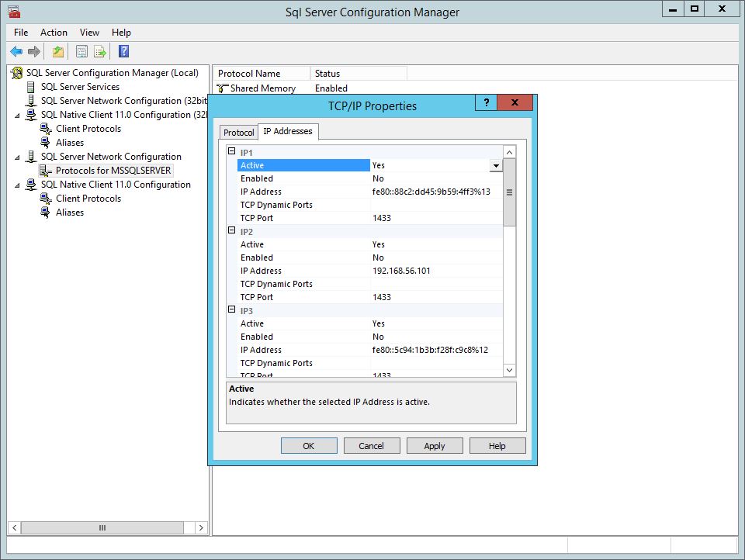Image resolution: width=745 pixels, height=560 pixels.
Task: Collapse the last SQL Native Client 11.0 node
Action: (17, 185)
